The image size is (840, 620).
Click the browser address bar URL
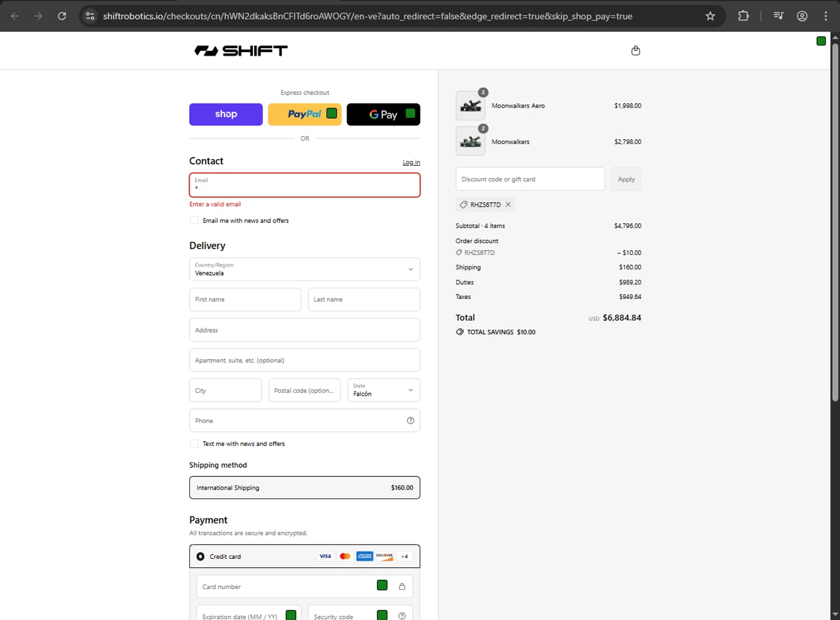tap(367, 16)
